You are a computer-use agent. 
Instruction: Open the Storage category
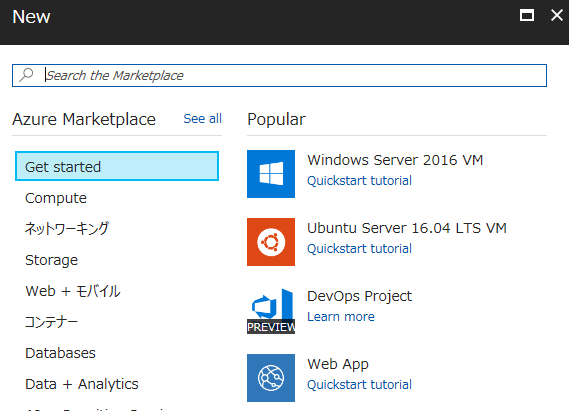click(52, 260)
